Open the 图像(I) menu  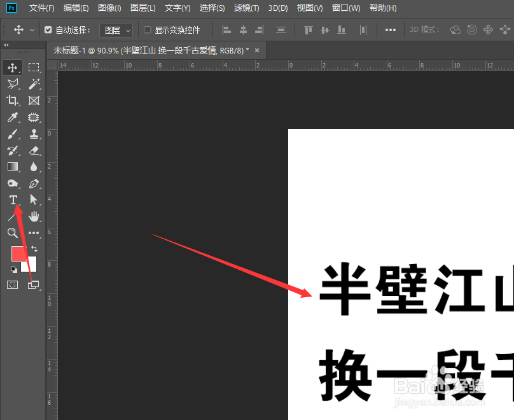[x=109, y=8]
